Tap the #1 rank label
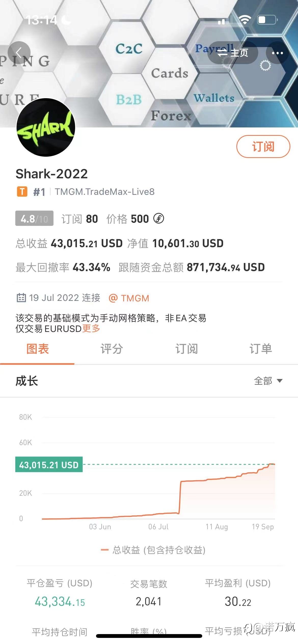Image resolution: width=298 pixels, height=644 pixels. 39,192
